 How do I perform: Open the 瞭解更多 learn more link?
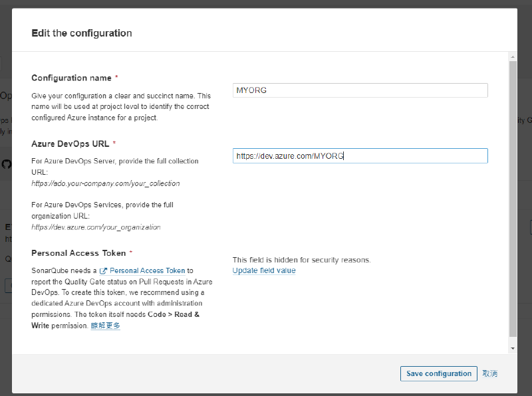click(105, 326)
